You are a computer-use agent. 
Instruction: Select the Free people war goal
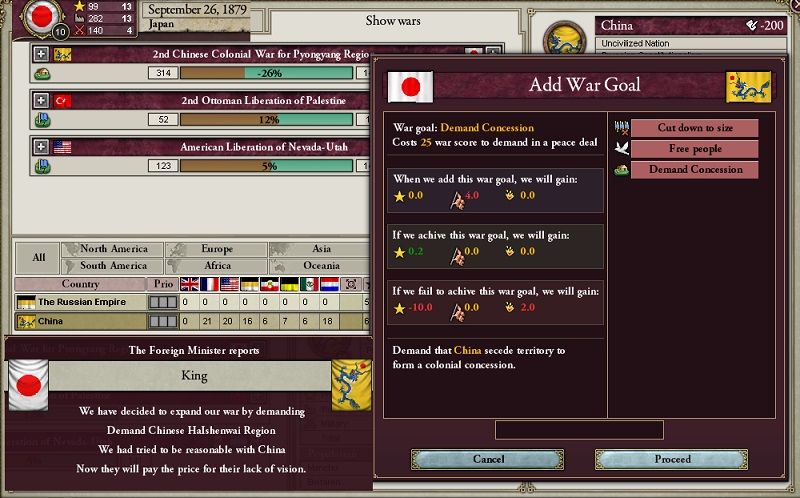point(694,149)
